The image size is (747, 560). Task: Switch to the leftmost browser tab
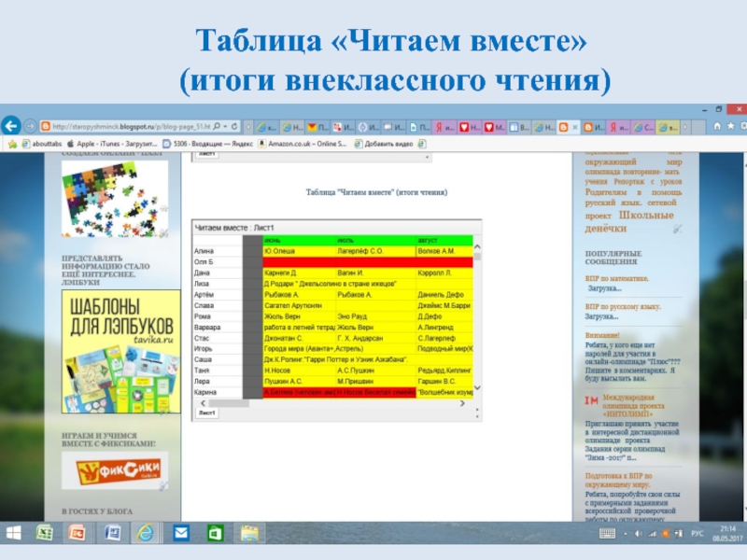(266, 127)
